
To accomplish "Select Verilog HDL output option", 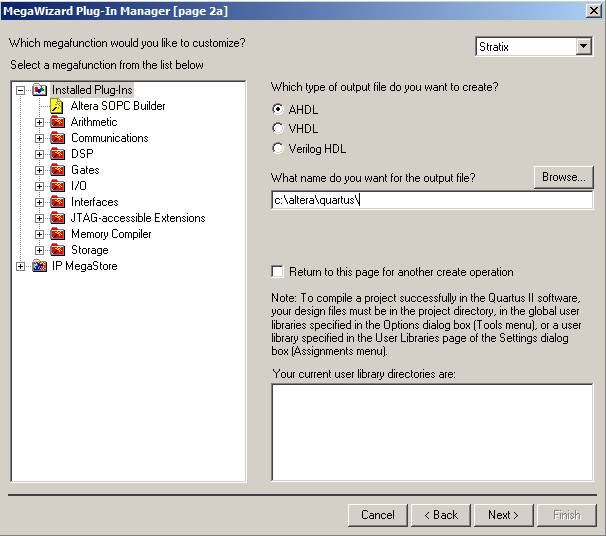I will [x=278, y=148].
